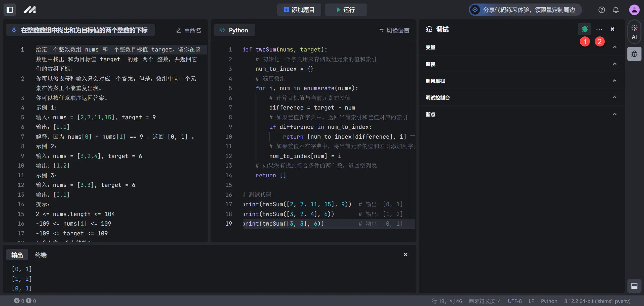Click the blue plus icon in 添加题目
Screen dimensions: 644x306
(286, 10)
